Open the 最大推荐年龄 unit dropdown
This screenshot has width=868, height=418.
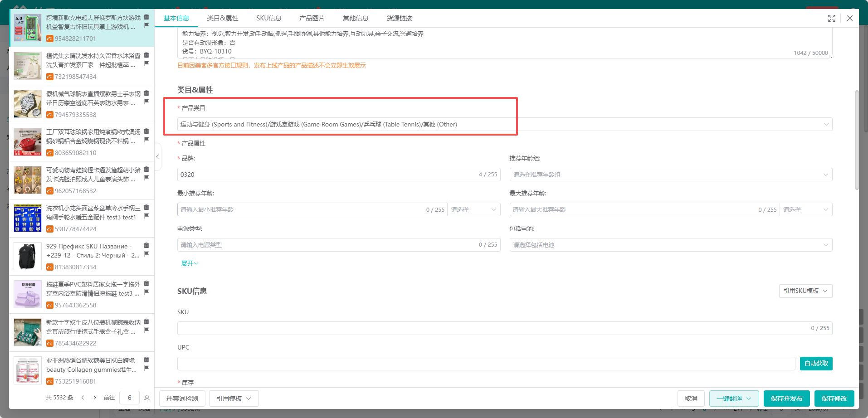coord(806,209)
